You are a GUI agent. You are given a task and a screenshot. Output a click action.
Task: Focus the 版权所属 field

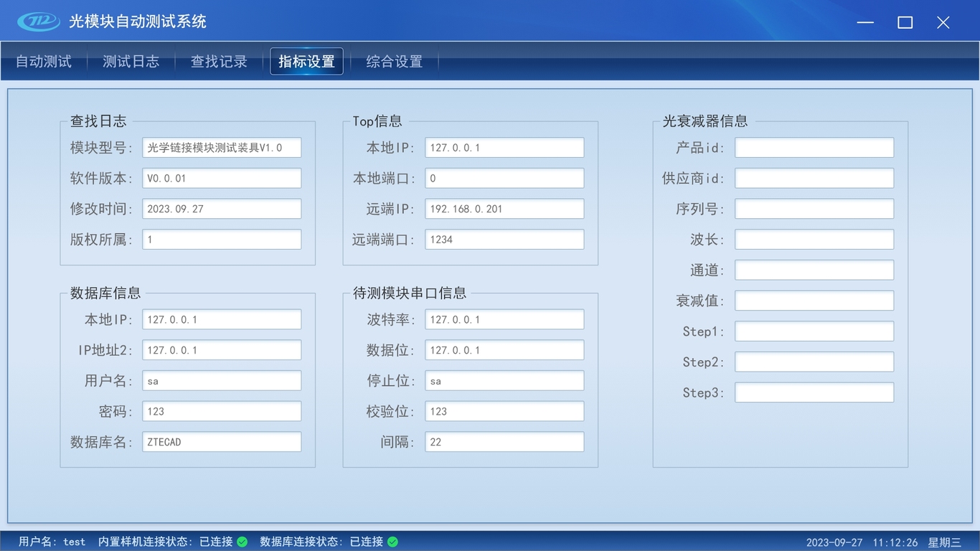coord(222,240)
